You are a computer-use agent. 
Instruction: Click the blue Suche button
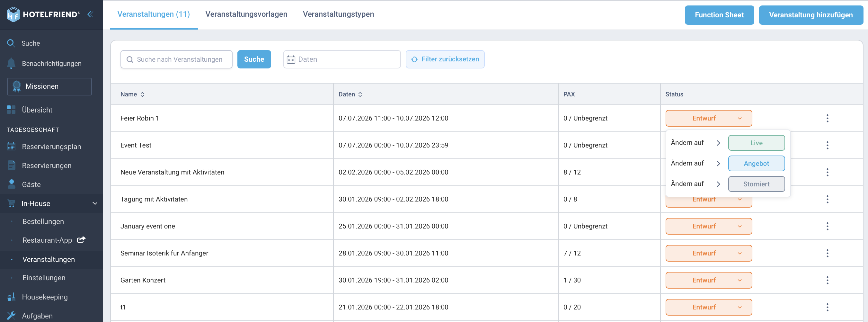(x=254, y=59)
